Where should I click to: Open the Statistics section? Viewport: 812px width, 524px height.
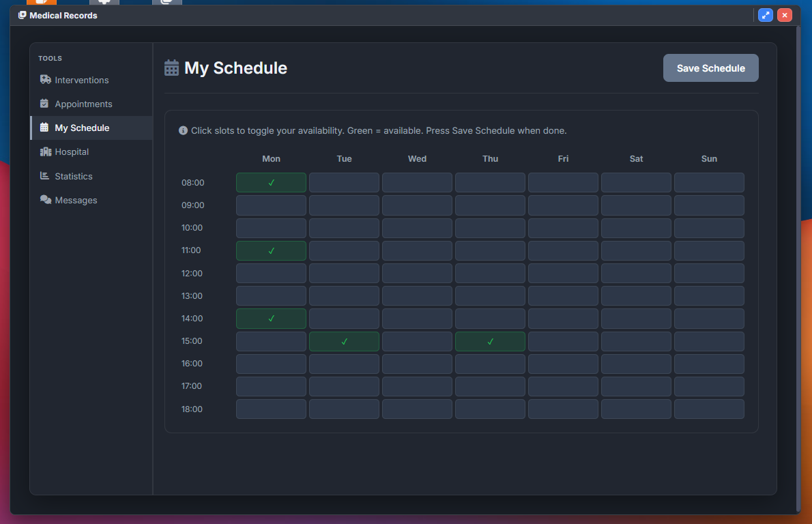pyautogui.click(x=91, y=176)
